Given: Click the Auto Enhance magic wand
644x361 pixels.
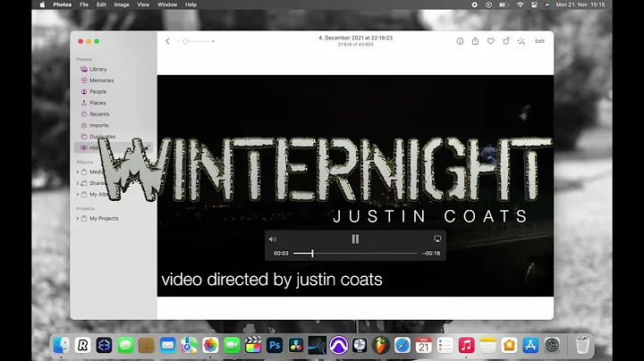Looking at the screenshot, I should 521,41.
